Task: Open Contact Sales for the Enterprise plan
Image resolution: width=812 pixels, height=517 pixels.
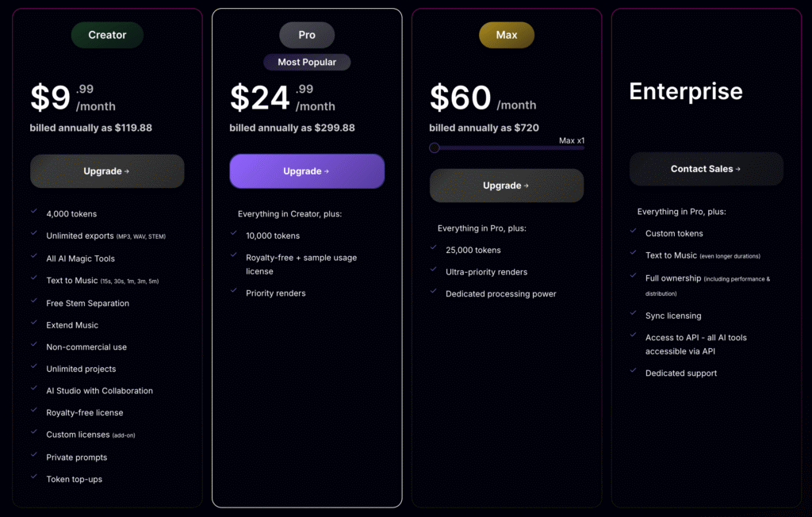Action: 707,169
